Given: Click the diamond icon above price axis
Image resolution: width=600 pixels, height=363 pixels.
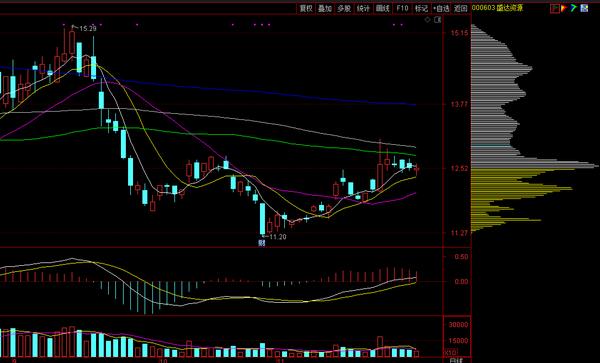Looking at the screenshot, I should coord(428,20).
